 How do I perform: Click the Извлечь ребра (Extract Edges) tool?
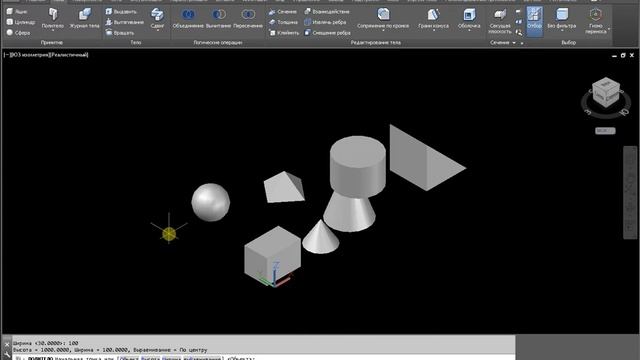pos(325,22)
